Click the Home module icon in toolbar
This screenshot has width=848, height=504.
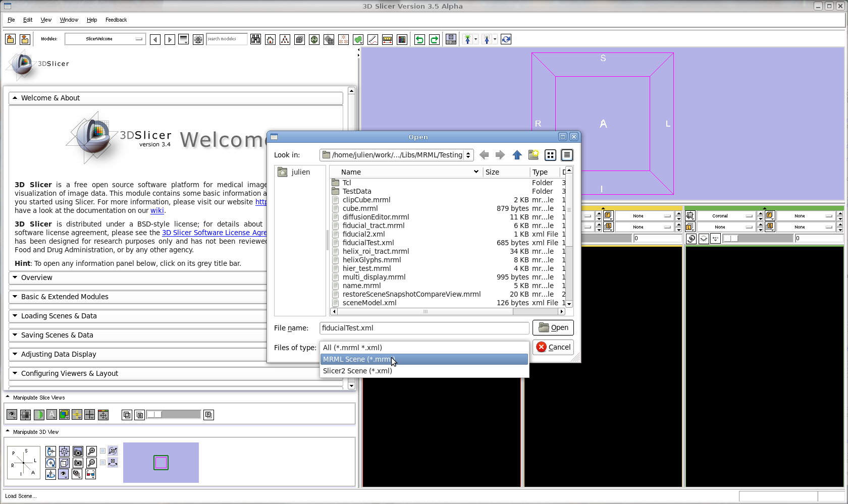271,39
